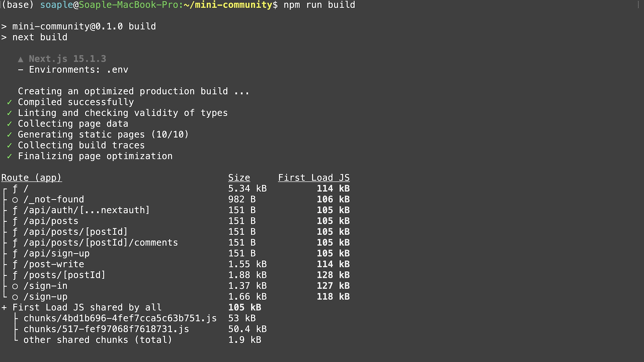Select the /api/auth/[...nextauth] route entry
644x362 pixels.
tap(87, 210)
